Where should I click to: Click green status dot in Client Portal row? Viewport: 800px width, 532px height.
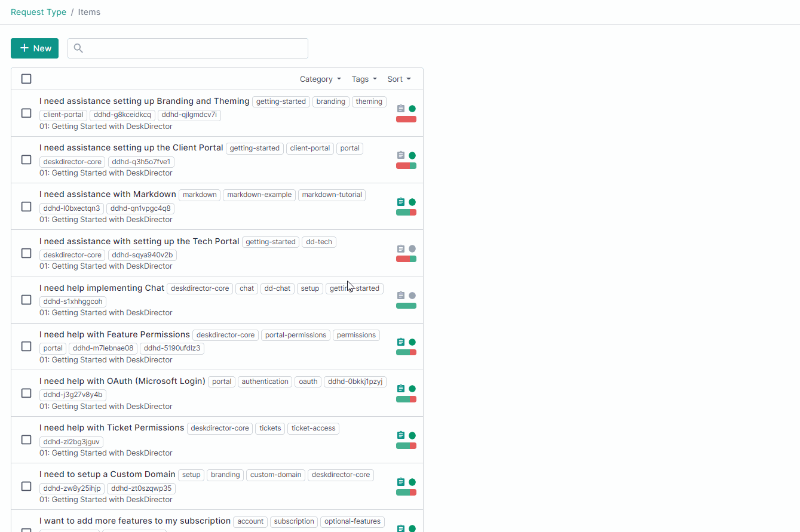pos(412,155)
